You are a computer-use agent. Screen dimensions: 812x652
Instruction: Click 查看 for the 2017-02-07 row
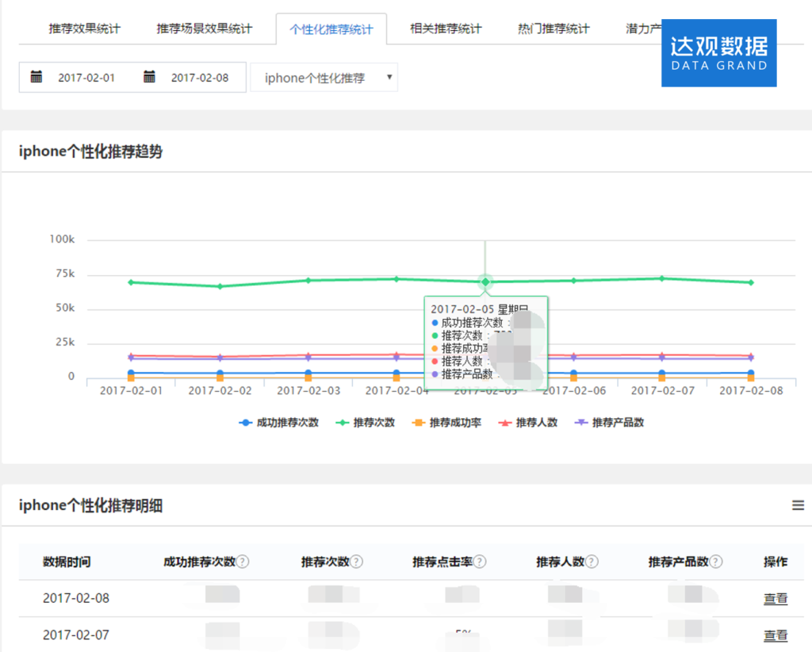(x=775, y=635)
